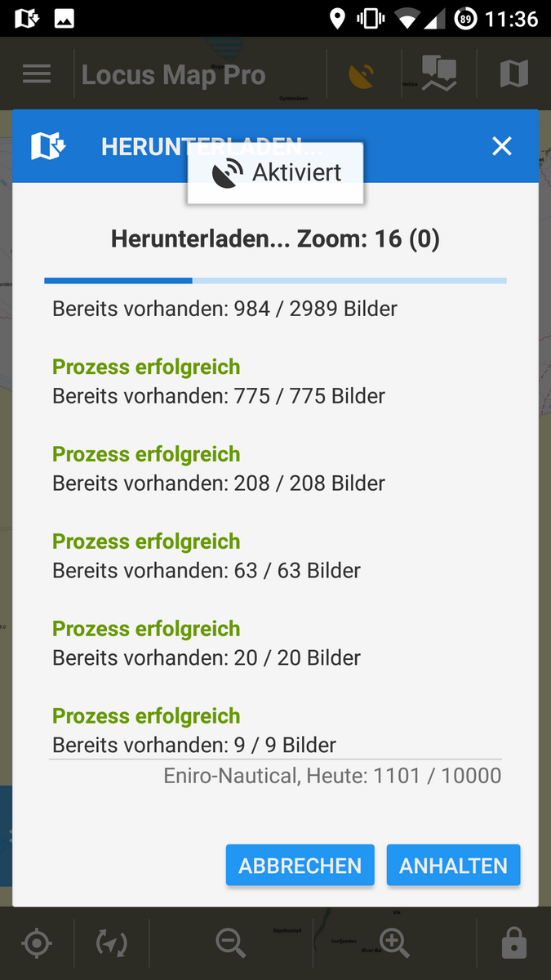Open the hamburger main menu

tap(37, 74)
